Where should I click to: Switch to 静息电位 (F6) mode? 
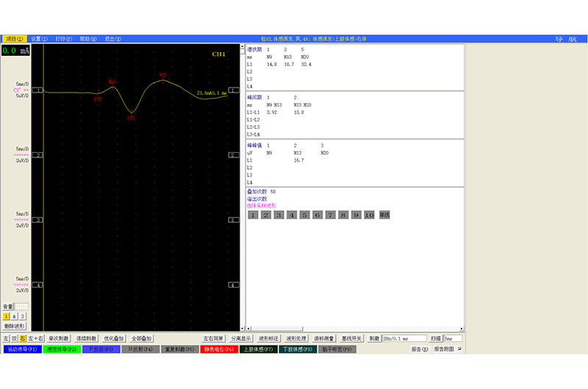[218, 349]
